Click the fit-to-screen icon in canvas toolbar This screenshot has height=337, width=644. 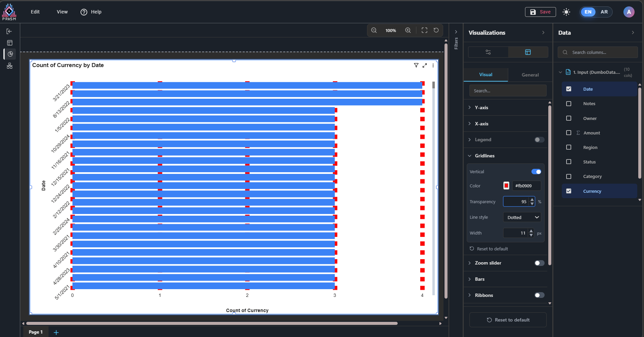pos(424,30)
